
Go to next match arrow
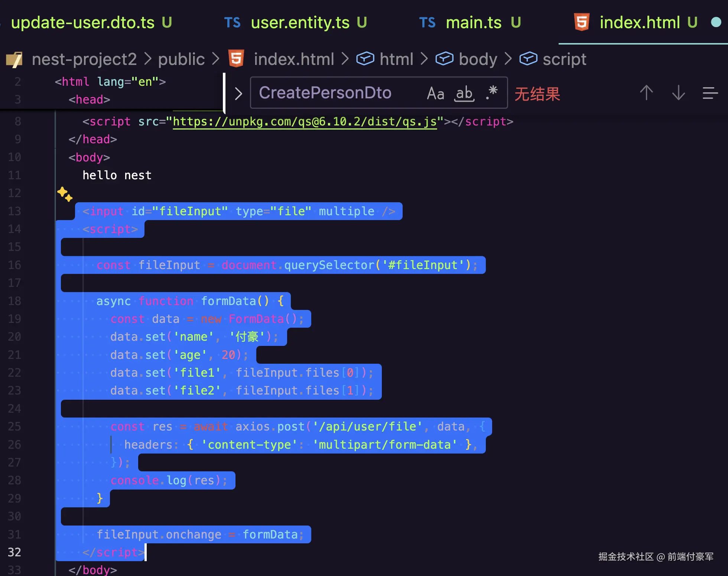(678, 93)
